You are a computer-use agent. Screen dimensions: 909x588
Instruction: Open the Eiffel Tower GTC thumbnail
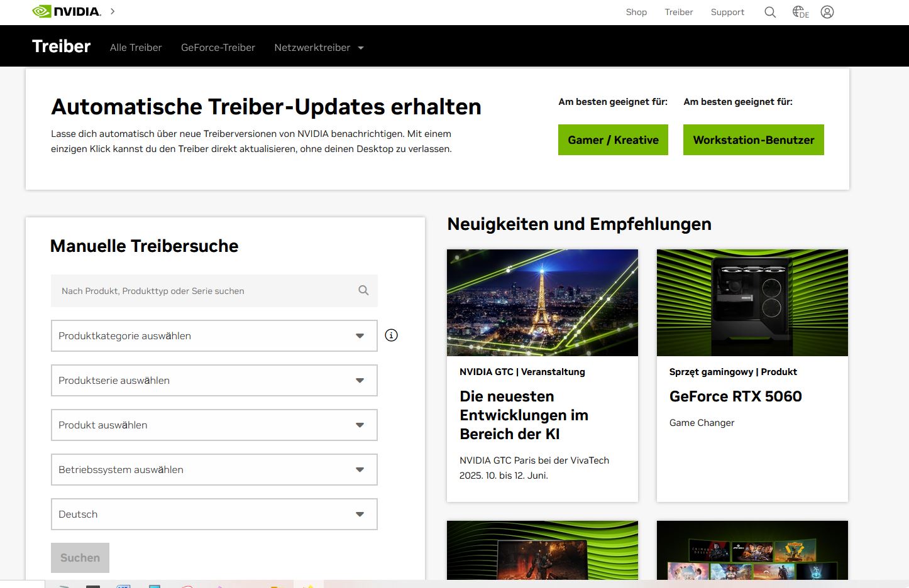coord(543,303)
